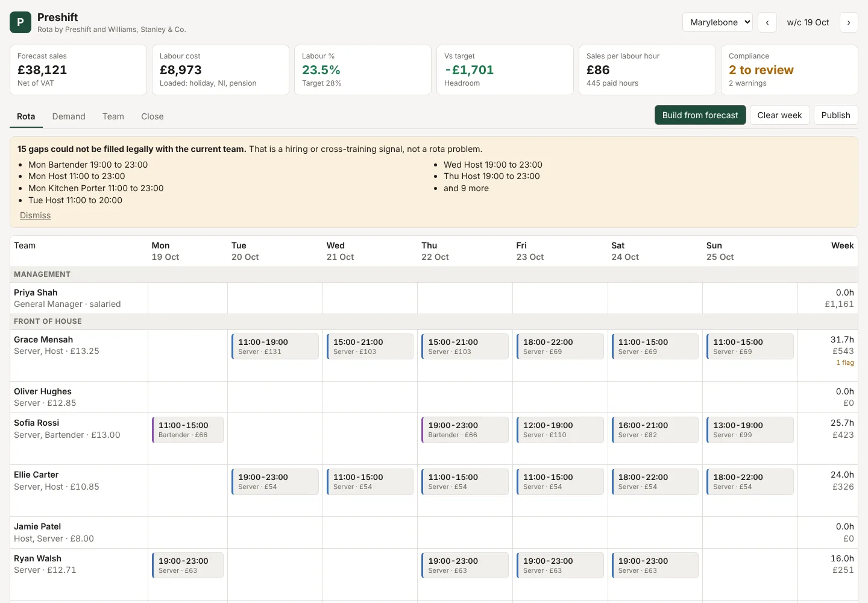Go to previous week arrow
This screenshot has width=868, height=603.
coord(767,22)
